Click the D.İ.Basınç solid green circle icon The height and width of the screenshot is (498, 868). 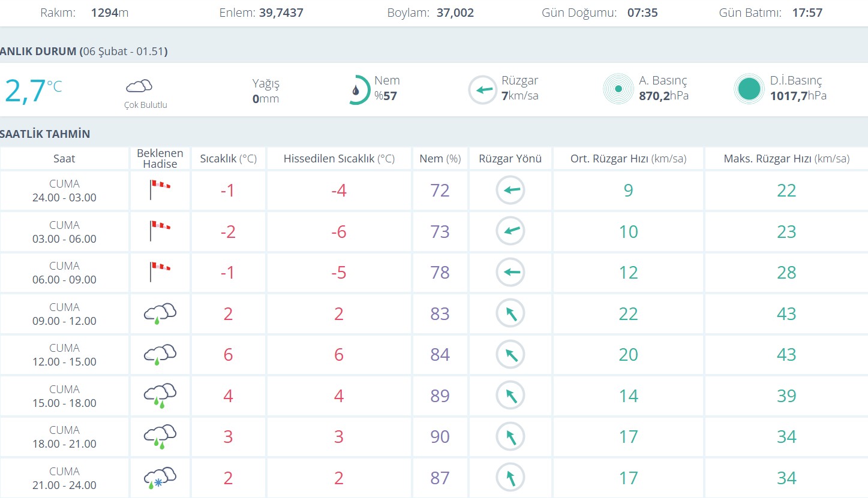[x=749, y=89]
